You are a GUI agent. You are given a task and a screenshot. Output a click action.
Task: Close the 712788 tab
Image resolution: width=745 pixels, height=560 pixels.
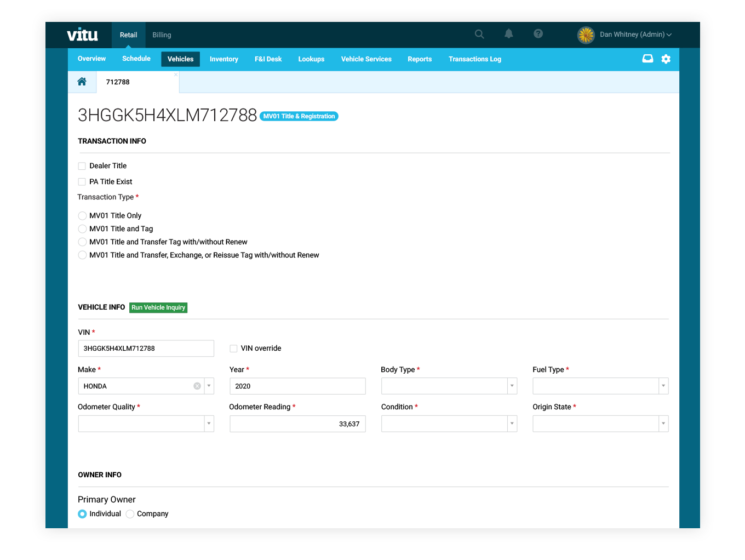pos(176,75)
